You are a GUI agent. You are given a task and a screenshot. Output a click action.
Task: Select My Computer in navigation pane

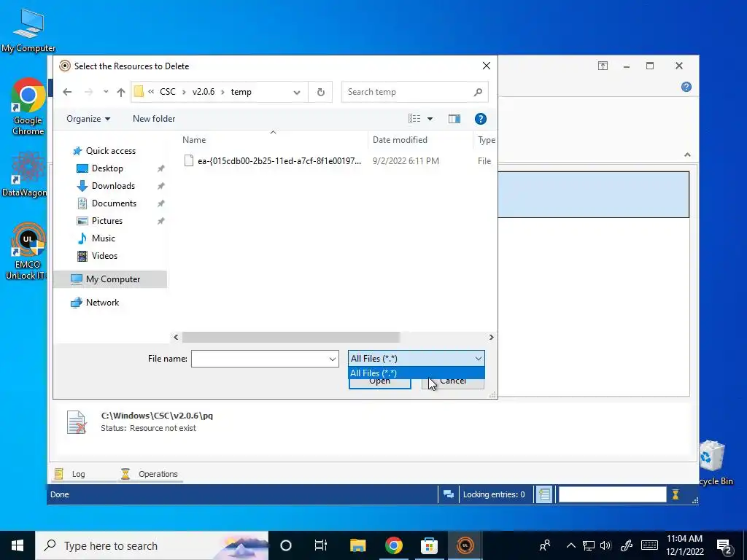[x=110, y=279]
